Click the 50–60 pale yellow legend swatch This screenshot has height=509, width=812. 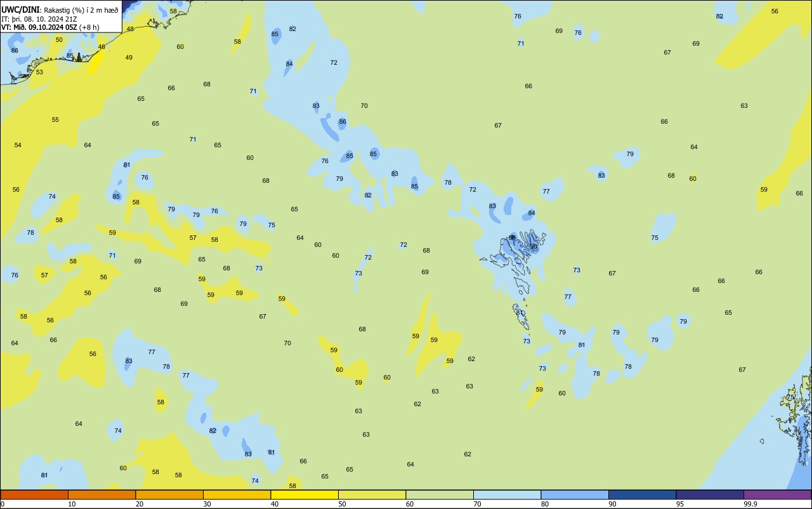pos(372,494)
